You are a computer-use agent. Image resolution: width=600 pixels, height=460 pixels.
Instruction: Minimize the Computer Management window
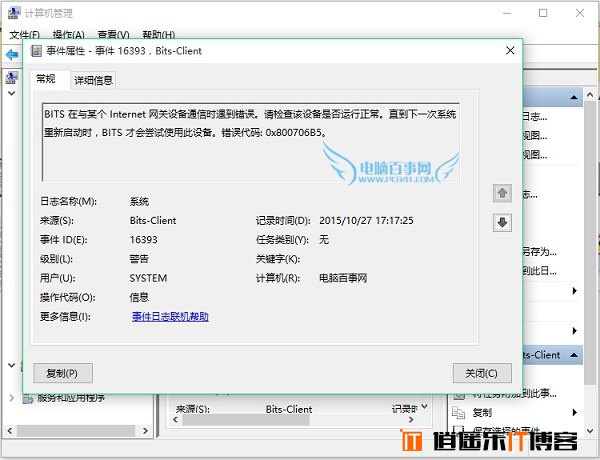pyautogui.click(x=509, y=13)
